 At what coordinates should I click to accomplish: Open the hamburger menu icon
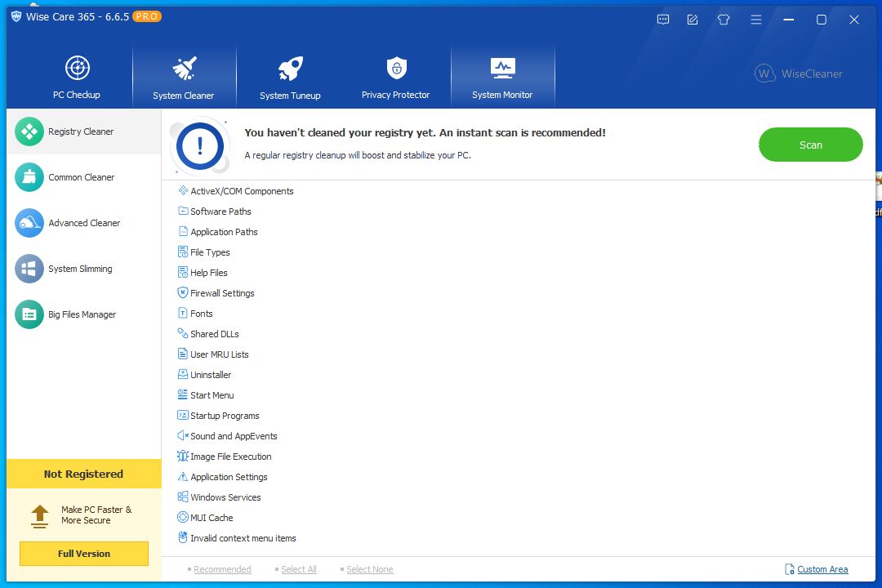pos(756,20)
